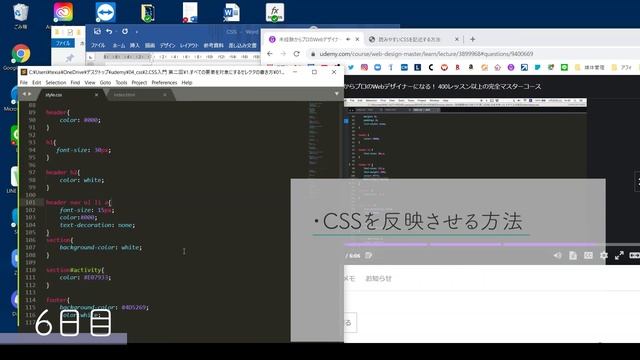Open Word's Quick Access toolbar dropdown

137,32
